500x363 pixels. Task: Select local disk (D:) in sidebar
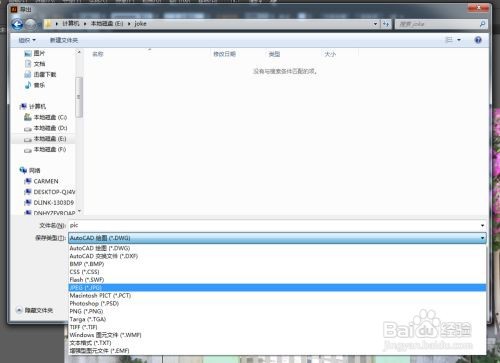point(45,128)
